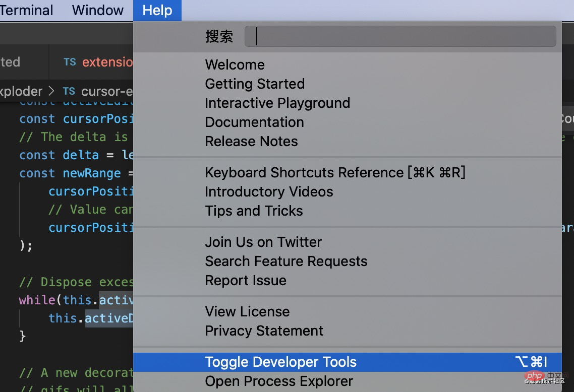Click Join Us on Twitter

pos(263,242)
